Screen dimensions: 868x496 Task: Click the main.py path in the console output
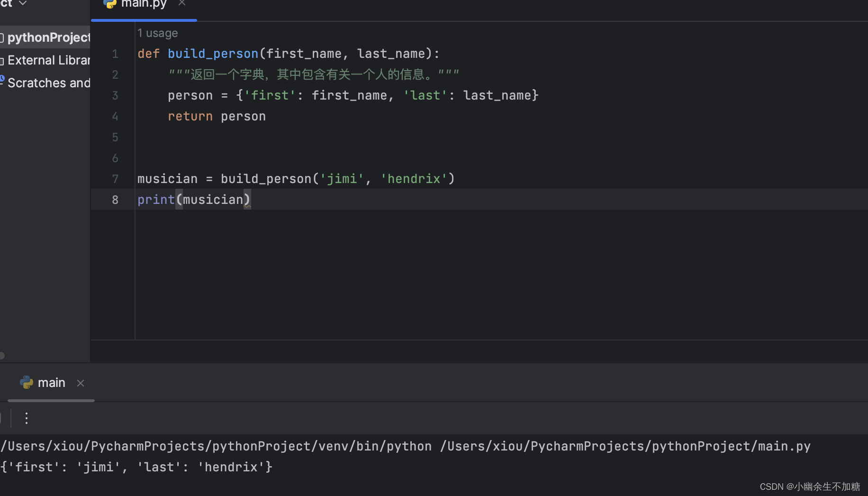[x=625, y=446]
